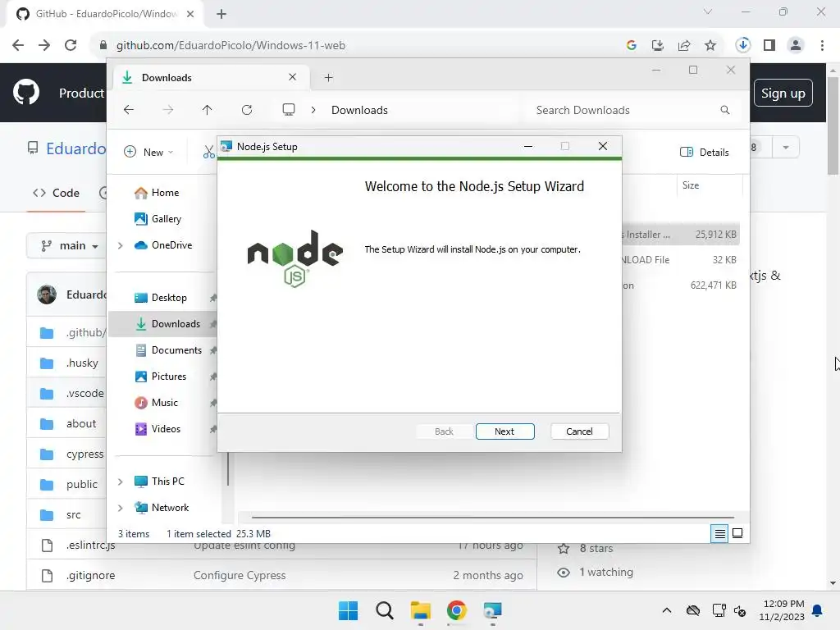
Task: Open Chrome profile avatar menu
Action: click(x=796, y=45)
